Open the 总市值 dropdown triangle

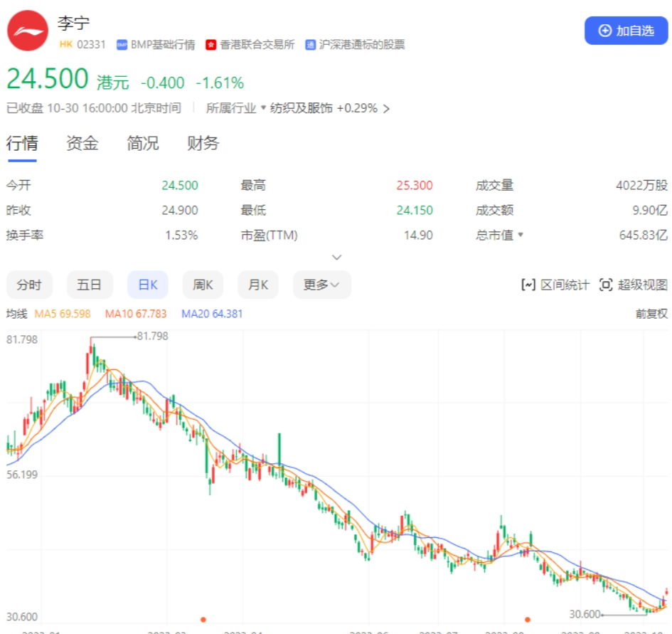521,234
